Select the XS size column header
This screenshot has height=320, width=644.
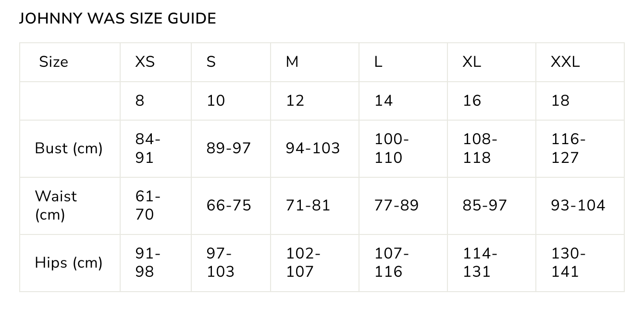click(x=145, y=62)
